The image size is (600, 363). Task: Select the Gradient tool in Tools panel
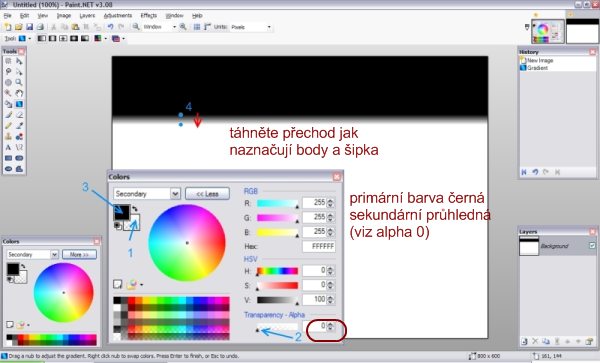[19, 104]
